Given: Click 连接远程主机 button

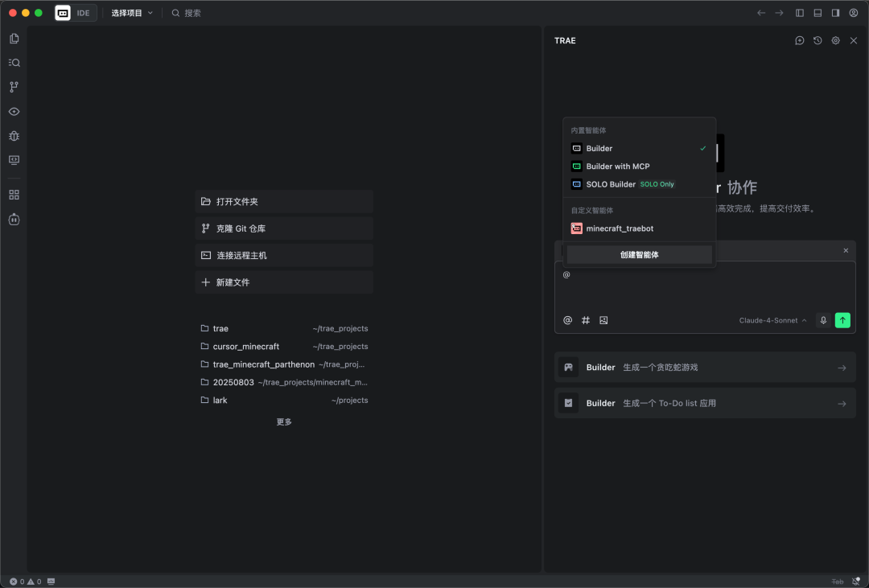Looking at the screenshot, I should point(284,256).
